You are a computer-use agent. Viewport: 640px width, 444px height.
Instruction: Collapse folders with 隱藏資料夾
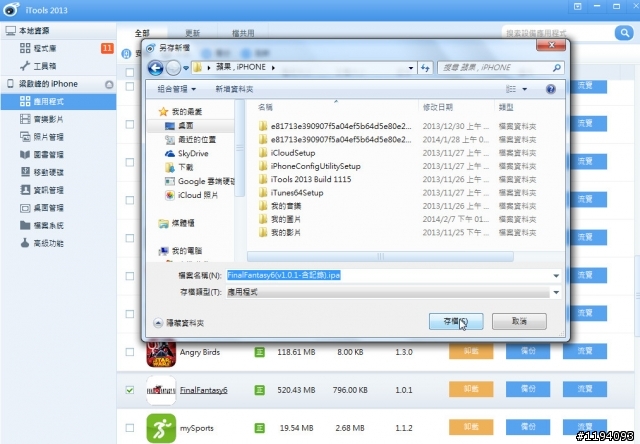click(179, 323)
